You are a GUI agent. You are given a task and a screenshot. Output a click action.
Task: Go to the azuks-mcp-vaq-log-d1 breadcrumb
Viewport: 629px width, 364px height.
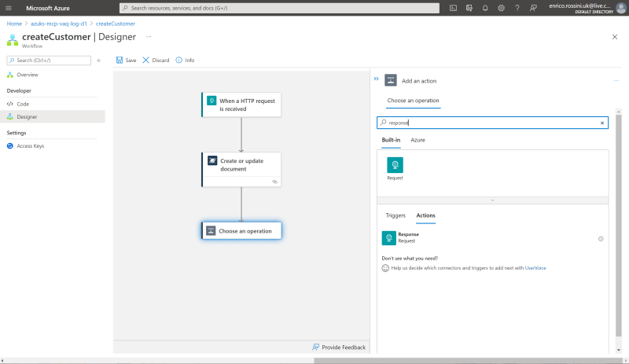(58, 24)
